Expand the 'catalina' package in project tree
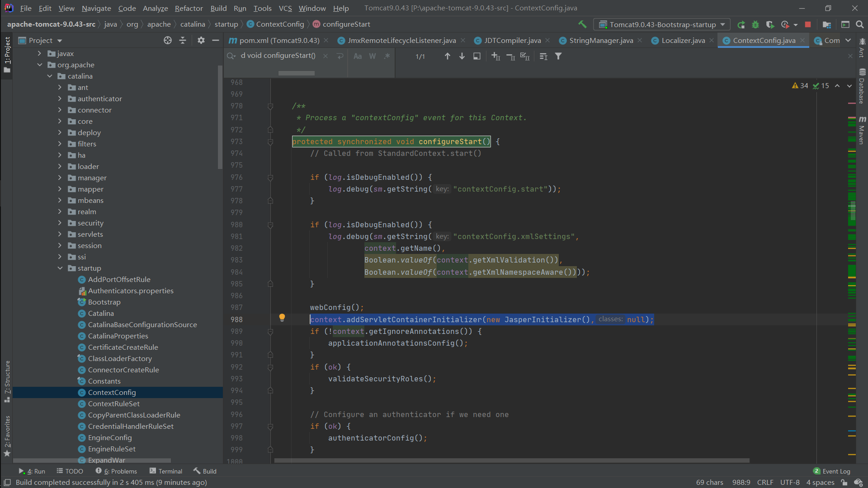 [x=48, y=76]
